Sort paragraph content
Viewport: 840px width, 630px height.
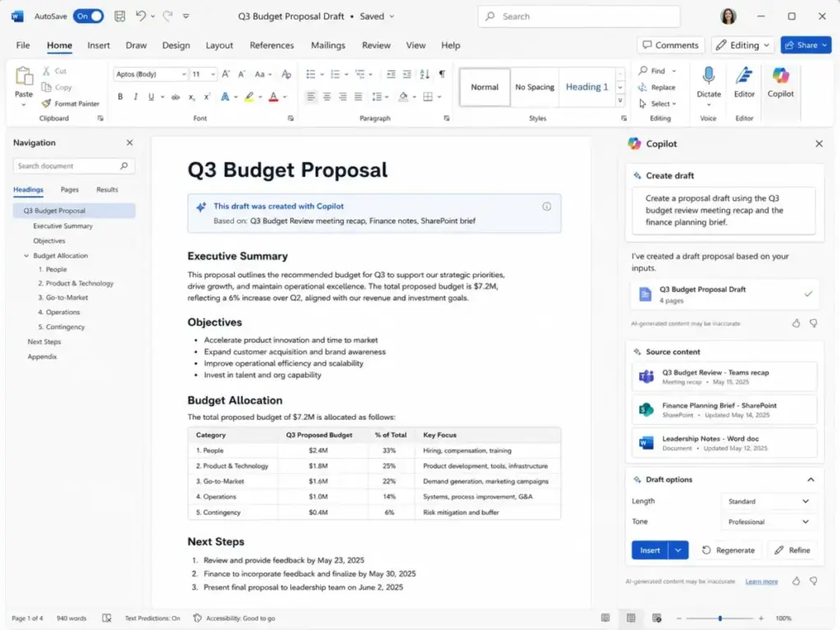425,74
